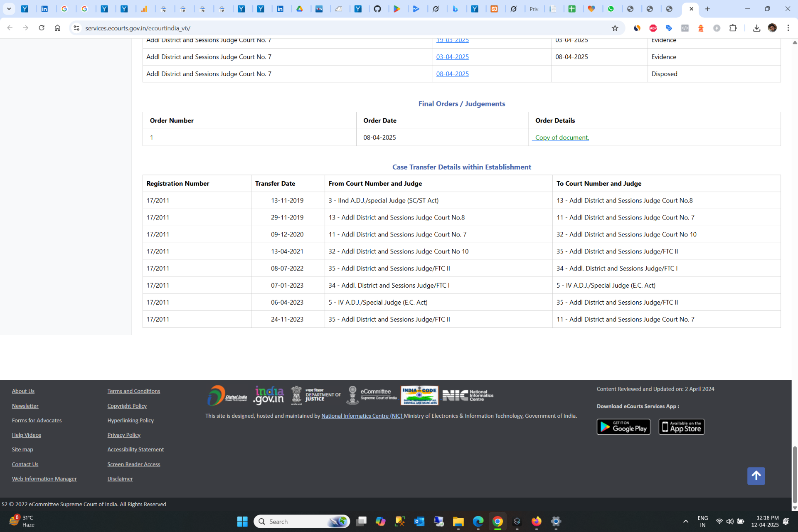Open the App Store badge
This screenshot has height=532, width=798.
[x=681, y=427]
